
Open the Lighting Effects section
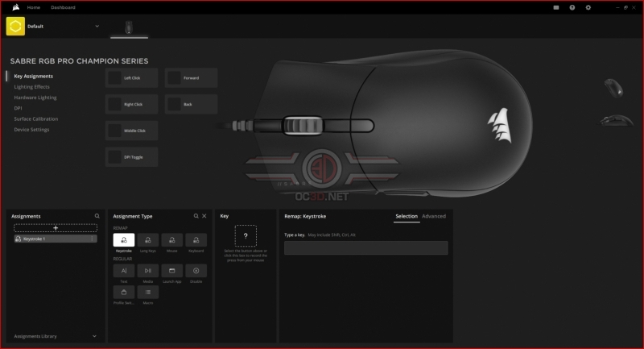31,87
